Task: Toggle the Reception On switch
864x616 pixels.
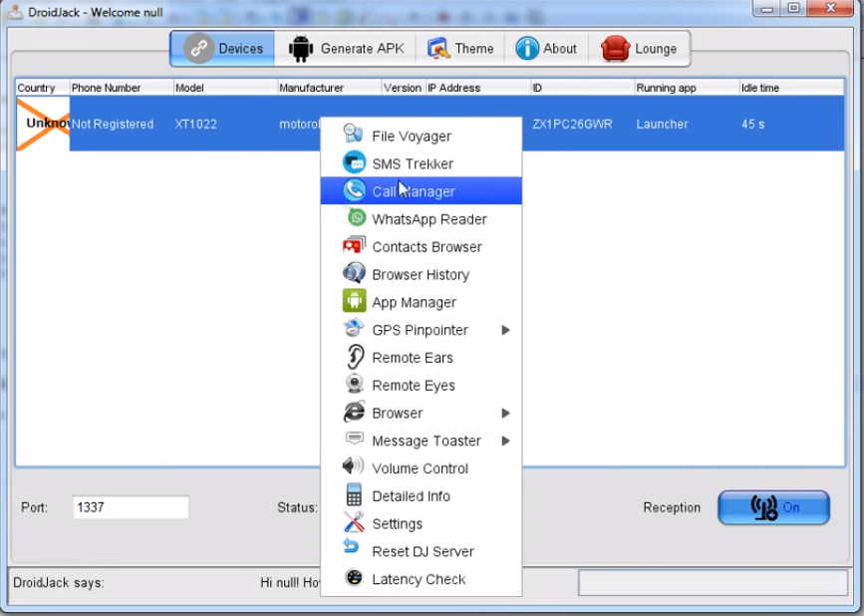Action: (x=773, y=507)
